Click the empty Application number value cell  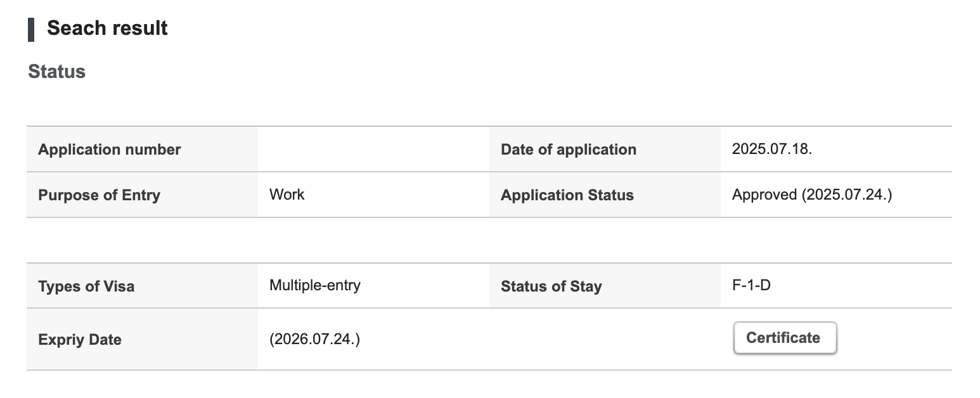[x=373, y=150]
